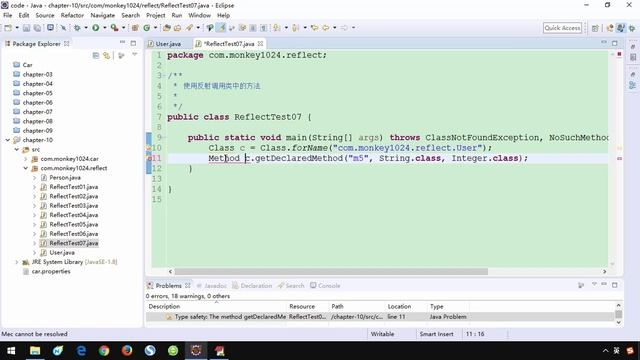The image size is (640, 360).
Task: Select ReflectTest06.java in the tree
Action: click(x=73, y=234)
